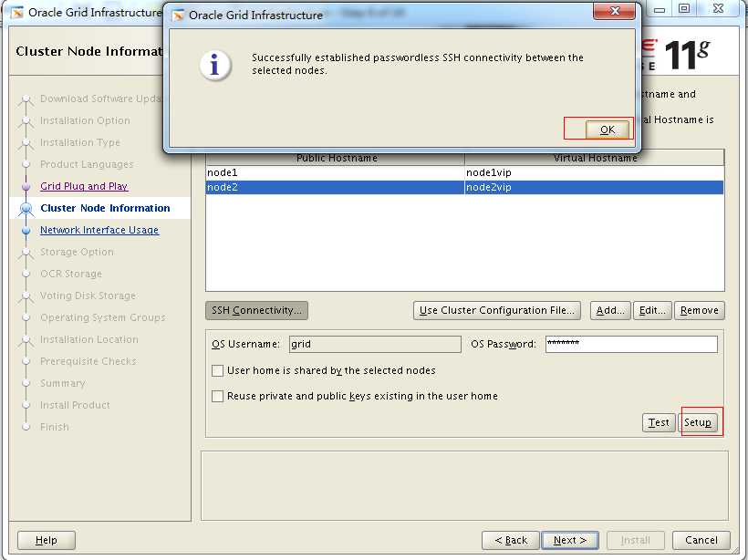Click the dialog window title icon

coord(178,16)
